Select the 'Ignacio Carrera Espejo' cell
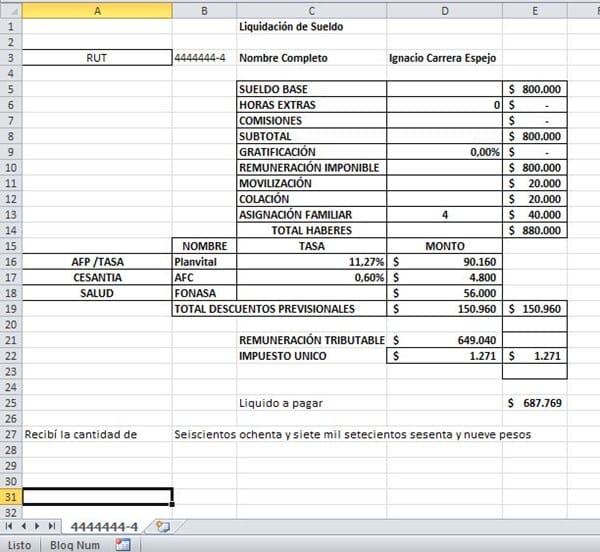The height and width of the screenshot is (552, 600). click(x=444, y=58)
